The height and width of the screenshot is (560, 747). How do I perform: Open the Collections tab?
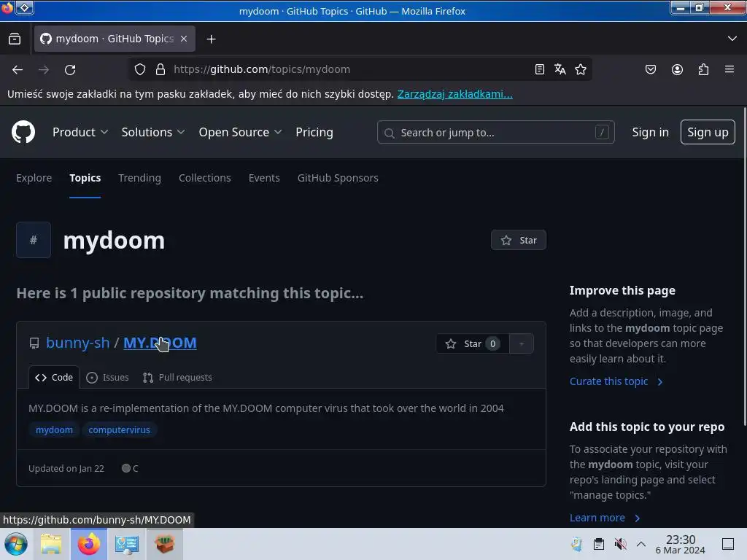point(205,178)
